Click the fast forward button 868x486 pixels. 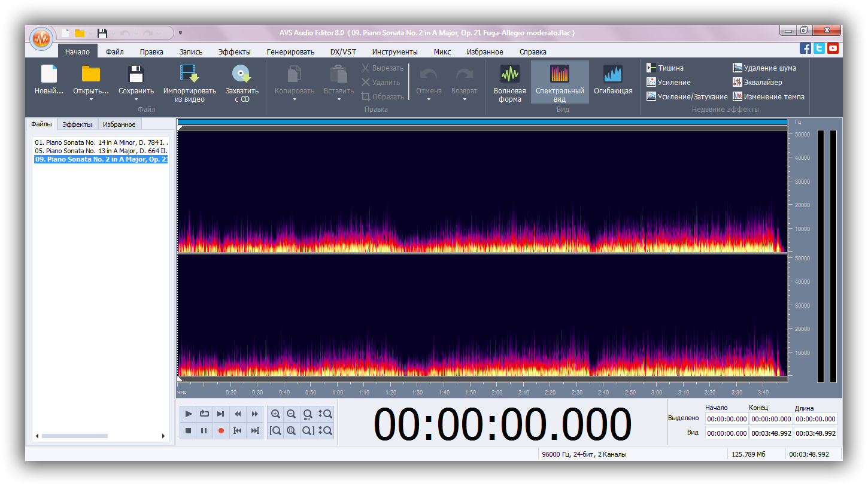pyautogui.click(x=255, y=414)
